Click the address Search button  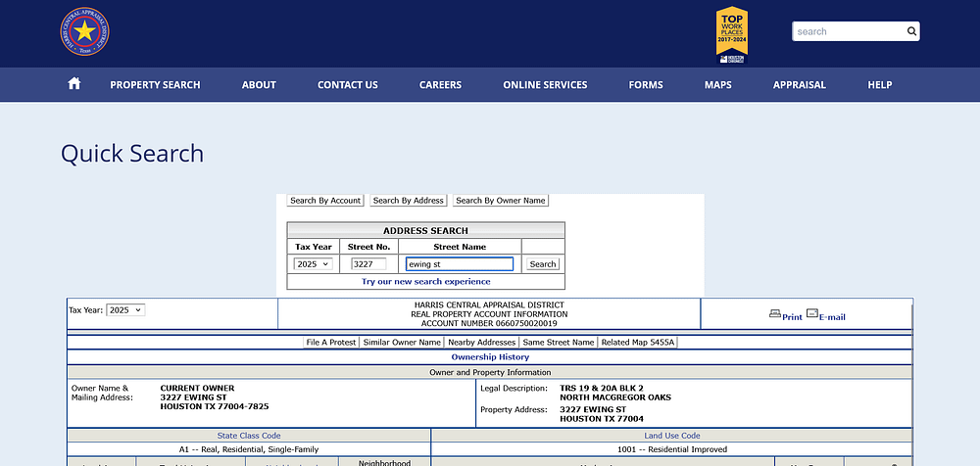click(x=543, y=264)
